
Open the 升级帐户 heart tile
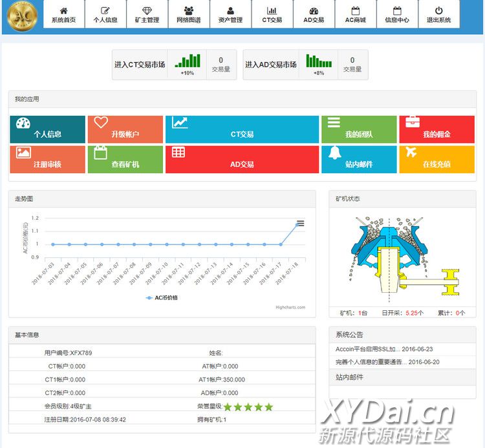coord(125,129)
